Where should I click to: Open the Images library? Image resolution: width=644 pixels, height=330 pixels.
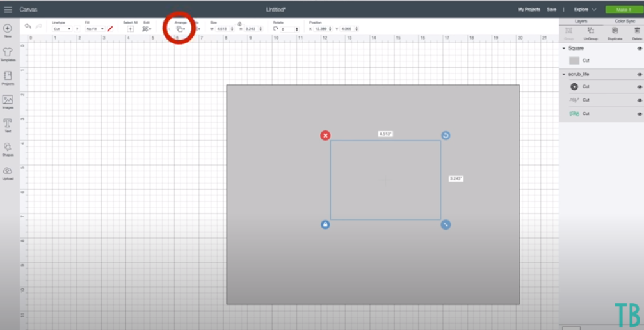click(x=8, y=102)
